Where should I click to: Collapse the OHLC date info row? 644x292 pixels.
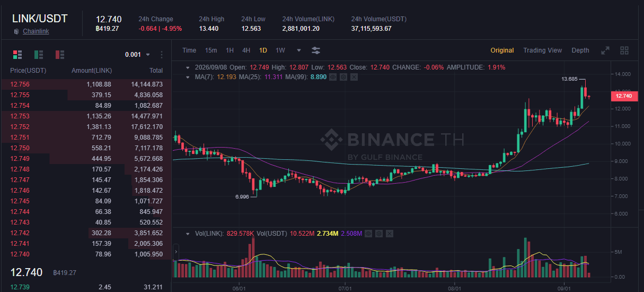tap(187, 67)
